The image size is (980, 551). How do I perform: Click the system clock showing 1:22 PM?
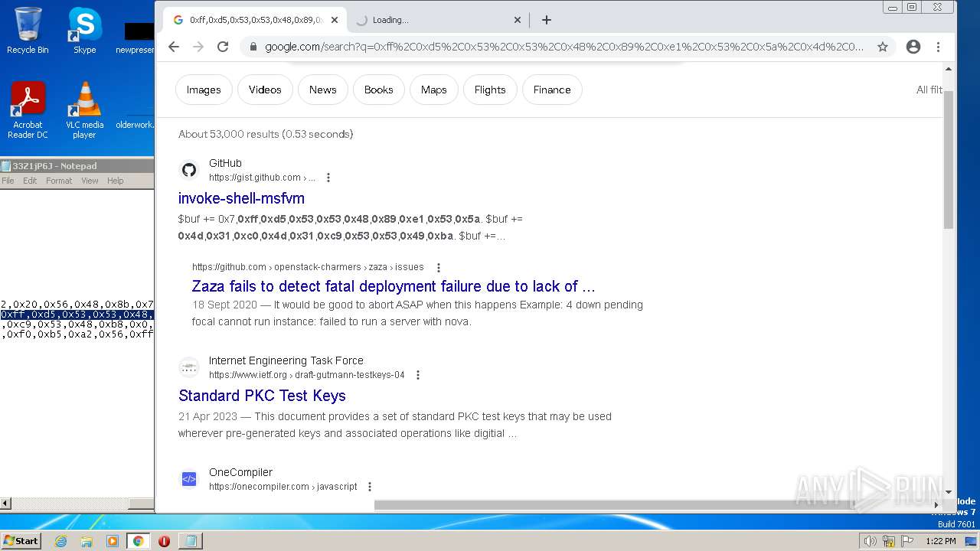[x=940, y=541]
